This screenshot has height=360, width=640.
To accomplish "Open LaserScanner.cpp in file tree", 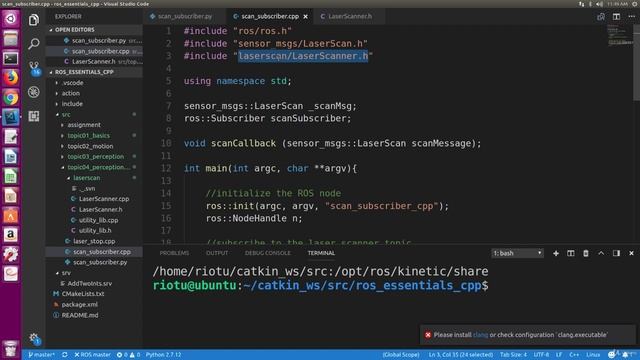I will [x=104, y=199].
